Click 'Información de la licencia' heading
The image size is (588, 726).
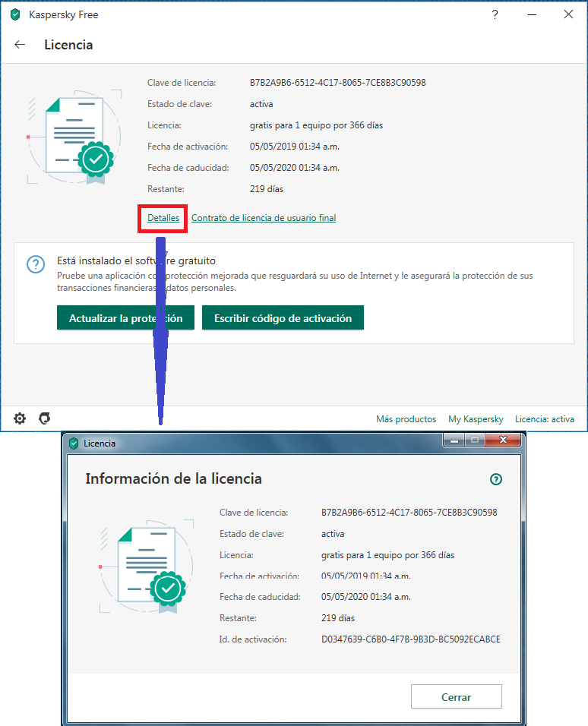coord(173,478)
